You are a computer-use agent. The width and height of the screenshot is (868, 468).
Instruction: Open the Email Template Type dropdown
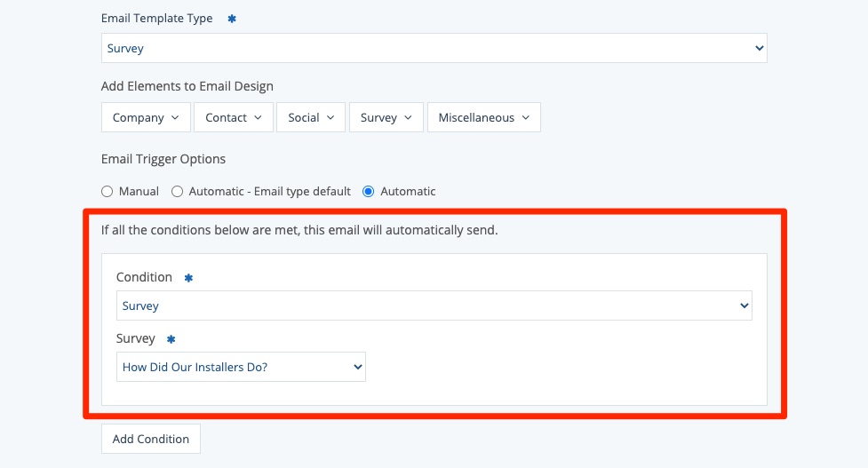(434, 49)
